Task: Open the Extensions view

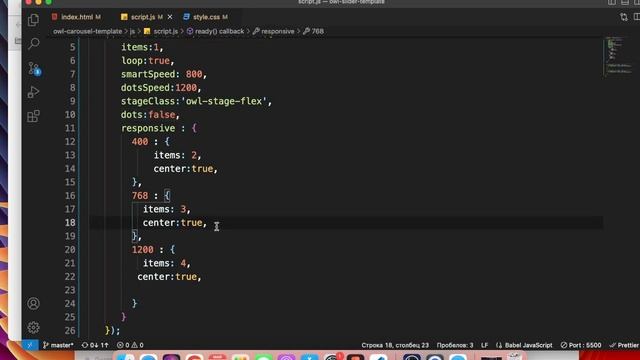Action: [33, 116]
